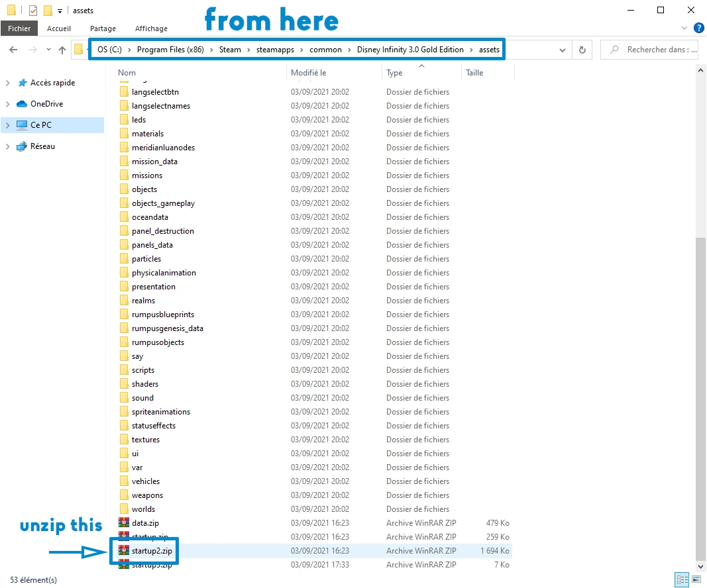The image size is (707, 588).
Task: Select OneDrive cloud icon
Action: click(22, 104)
